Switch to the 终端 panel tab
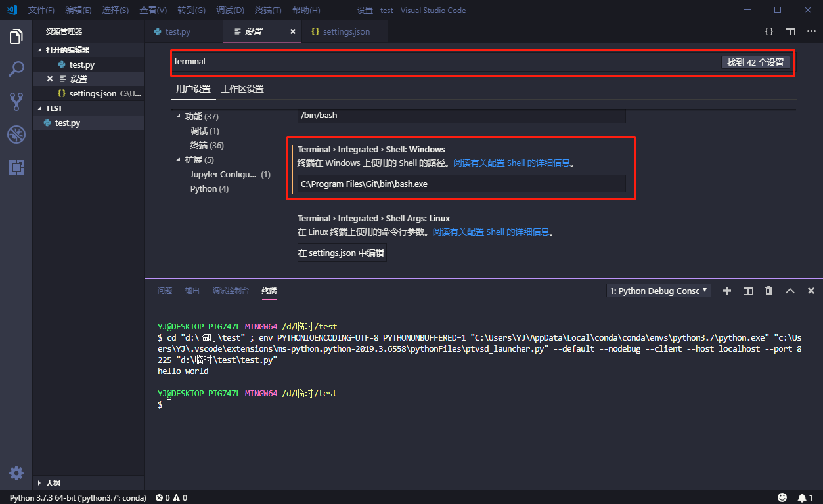 [269, 291]
